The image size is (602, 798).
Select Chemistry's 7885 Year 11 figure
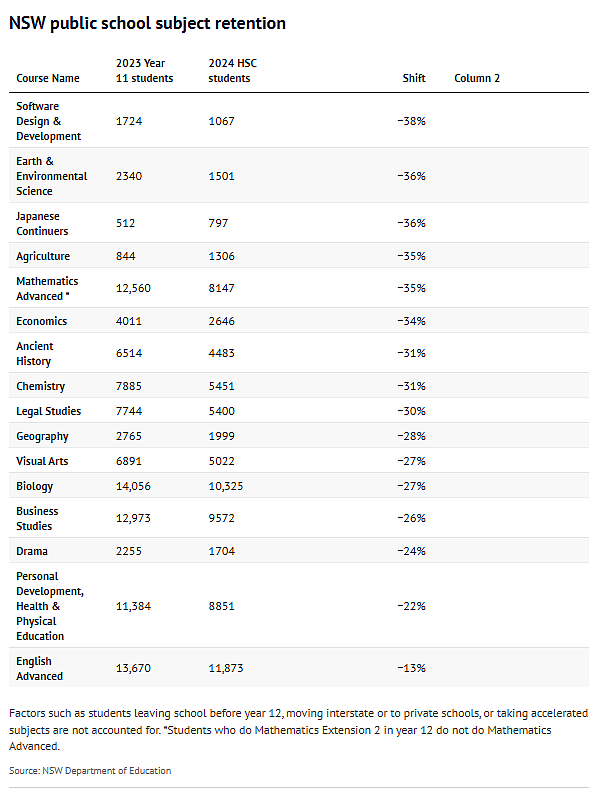click(x=129, y=386)
